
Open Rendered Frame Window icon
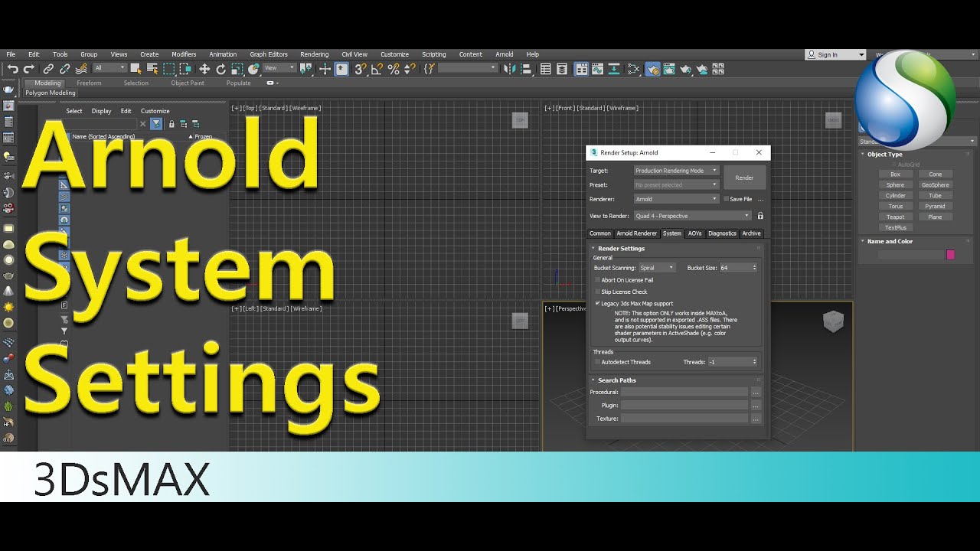(669, 69)
